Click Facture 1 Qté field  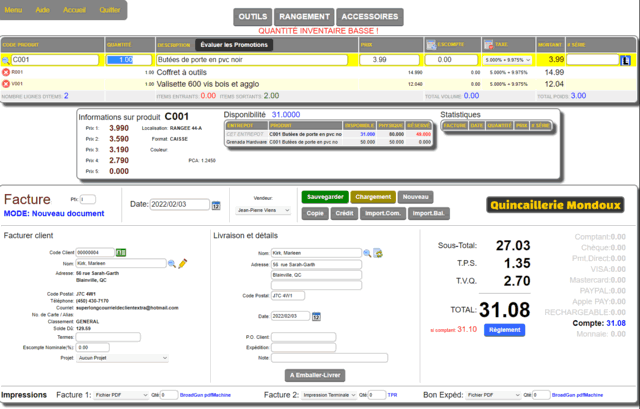pos(169,395)
